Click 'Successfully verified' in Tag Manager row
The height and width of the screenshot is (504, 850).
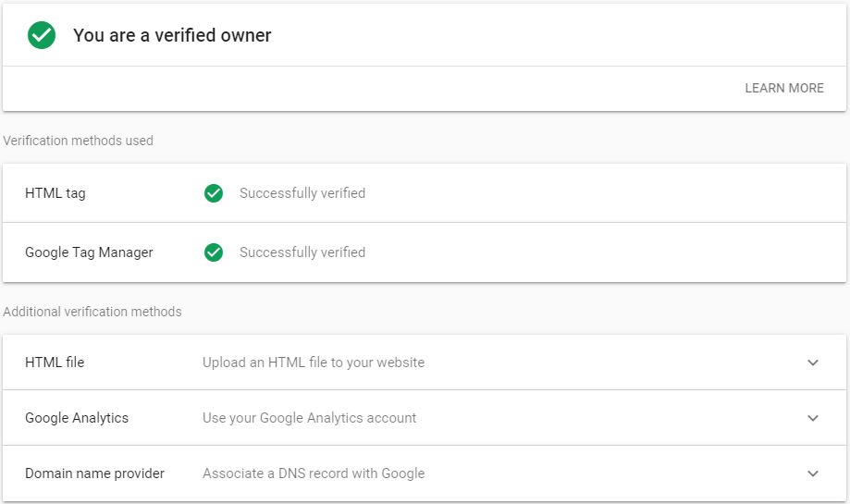click(x=302, y=252)
